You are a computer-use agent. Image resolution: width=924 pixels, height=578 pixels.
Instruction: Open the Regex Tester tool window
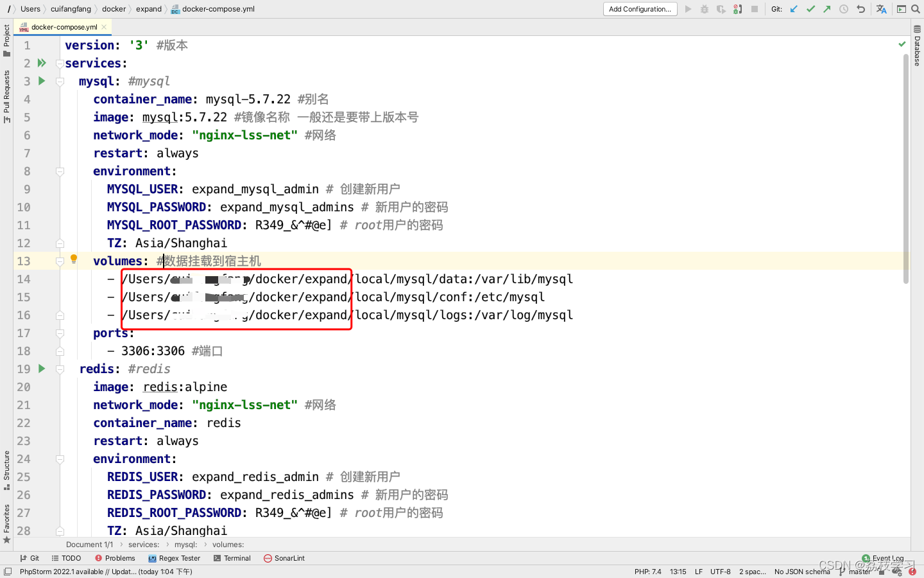pyautogui.click(x=174, y=558)
